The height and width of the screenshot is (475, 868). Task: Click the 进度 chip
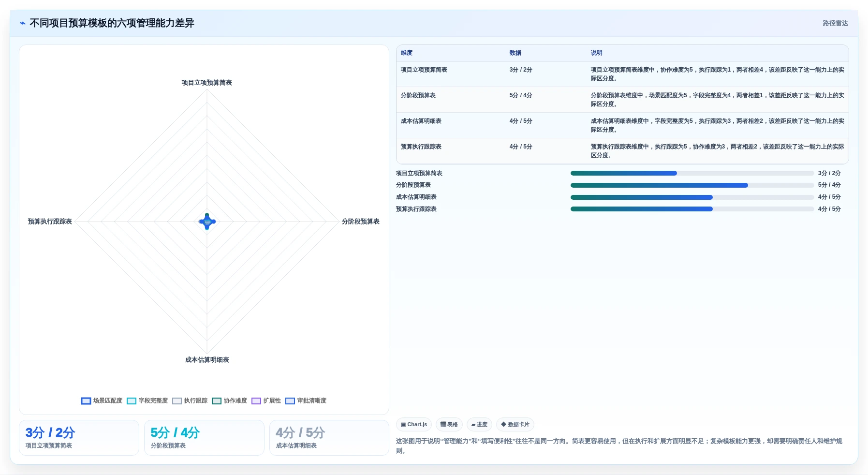coord(480,425)
